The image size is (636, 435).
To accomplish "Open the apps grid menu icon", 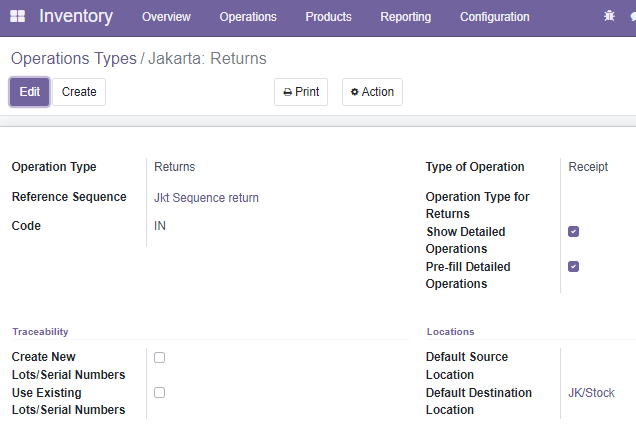I will 17,16.
